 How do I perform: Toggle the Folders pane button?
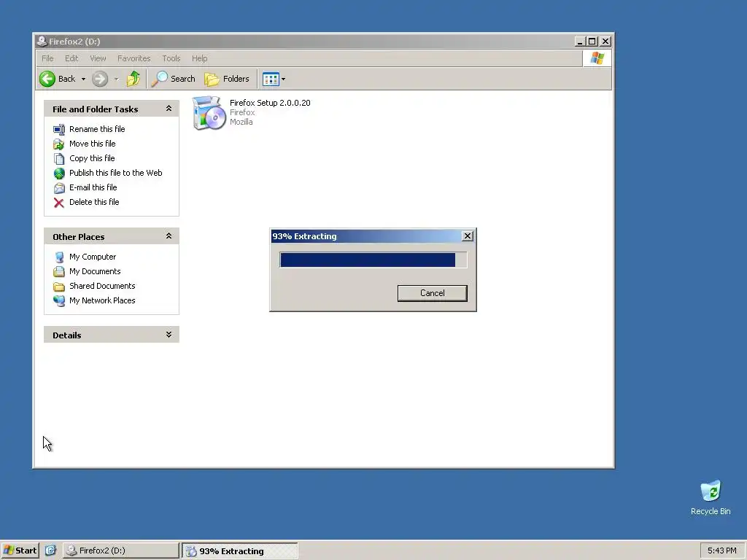pyautogui.click(x=227, y=79)
